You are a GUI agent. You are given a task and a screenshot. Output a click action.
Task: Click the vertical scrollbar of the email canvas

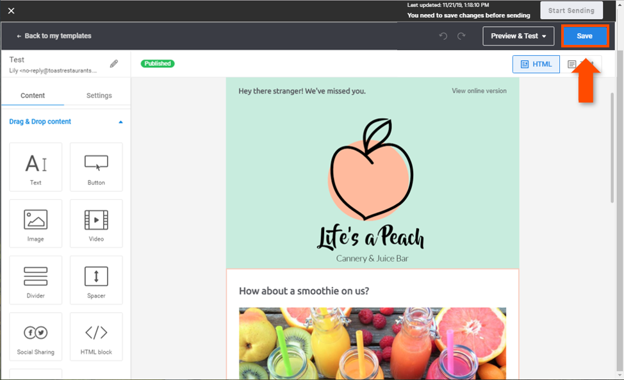[612, 147]
